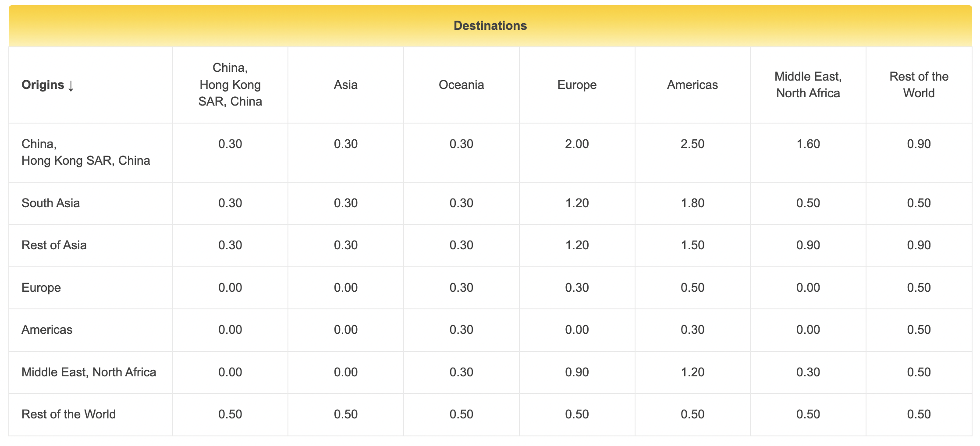This screenshot has height=446, width=980.
Task: Click the Rest of Asia origin row label
Action: pos(54,245)
